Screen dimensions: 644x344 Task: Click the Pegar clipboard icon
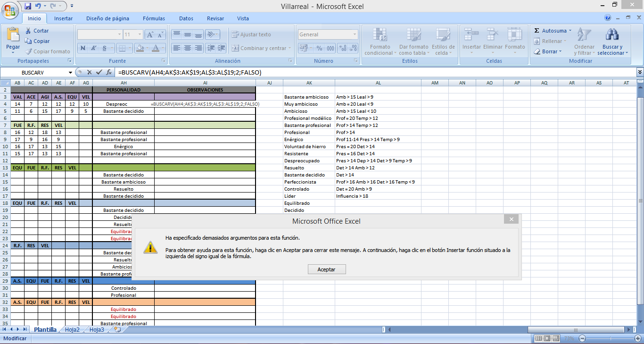(13, 35)
